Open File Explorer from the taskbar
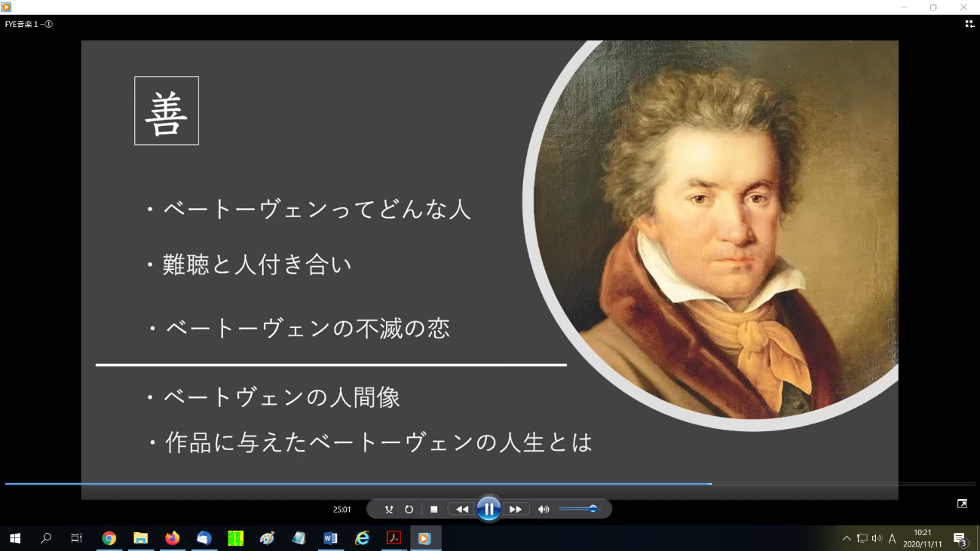 [x=141, y=538]
